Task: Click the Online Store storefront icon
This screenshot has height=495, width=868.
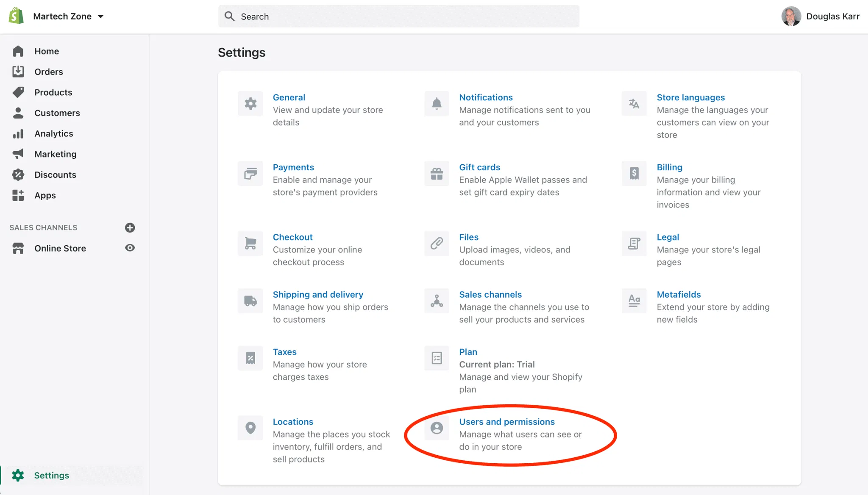Action: 18,248
